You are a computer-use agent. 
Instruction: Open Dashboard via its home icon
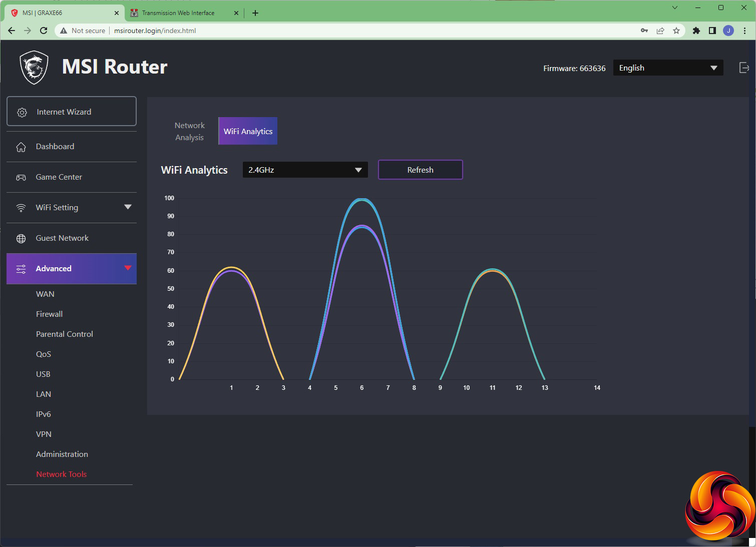pyautogui.click(x=21, y=147)
